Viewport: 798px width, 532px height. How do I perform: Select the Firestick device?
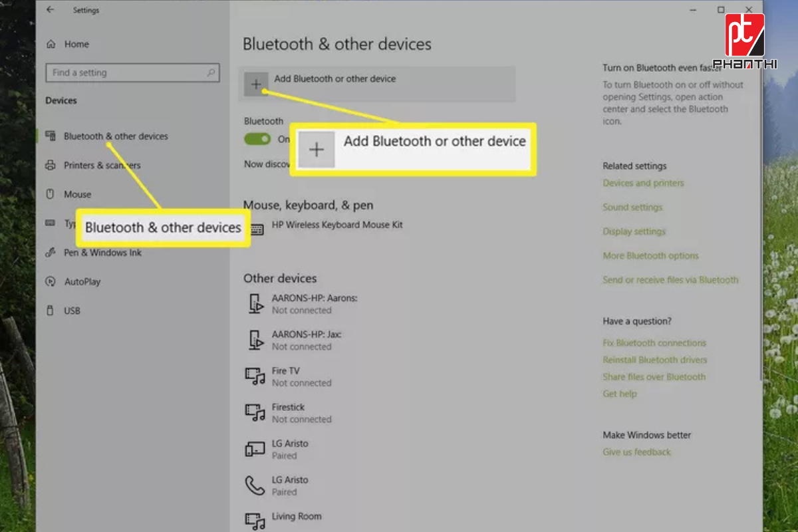289,407
